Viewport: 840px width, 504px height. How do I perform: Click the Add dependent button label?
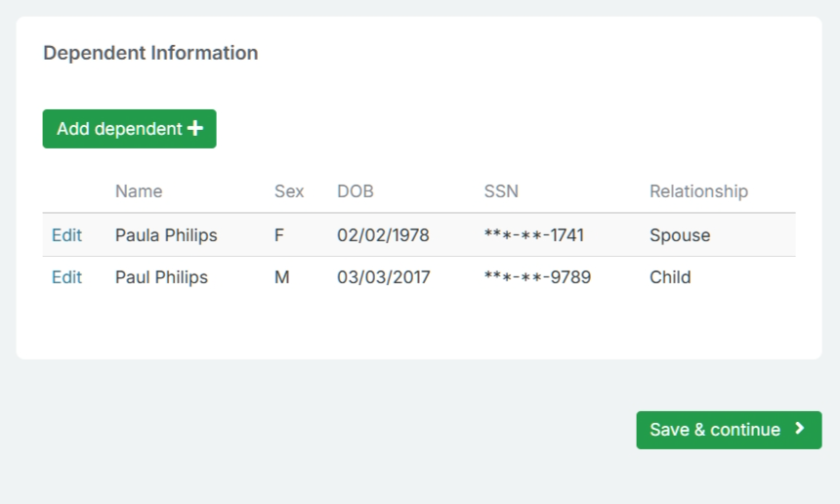coord(119,129)
